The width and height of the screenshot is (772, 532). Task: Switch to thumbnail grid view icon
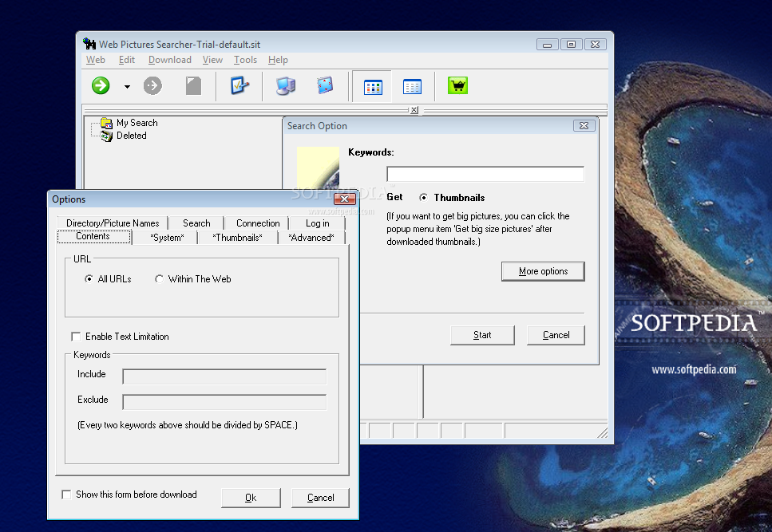[373, 87]
